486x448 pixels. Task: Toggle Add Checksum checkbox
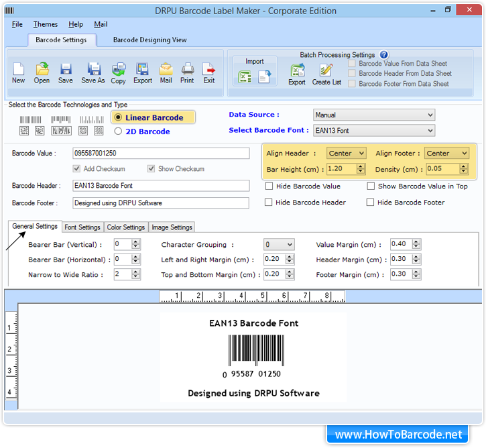click(x=76, y=168)
